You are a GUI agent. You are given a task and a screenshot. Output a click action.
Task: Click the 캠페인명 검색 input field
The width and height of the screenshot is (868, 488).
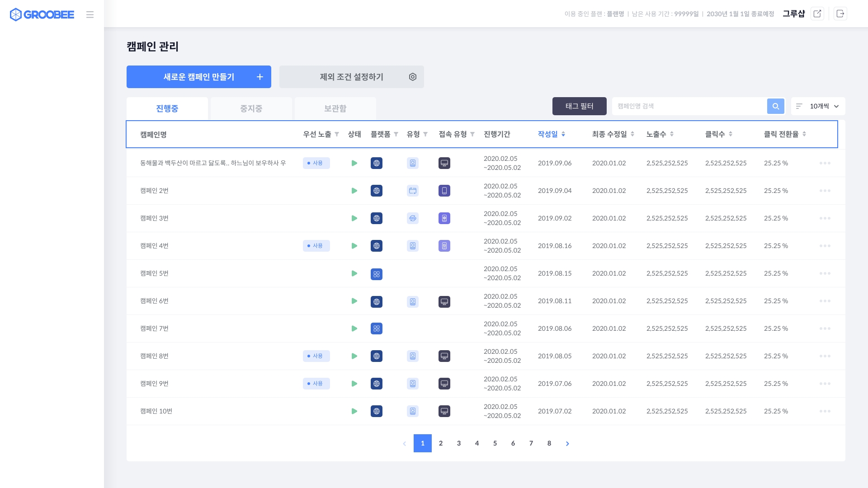[x=689, y=106]
